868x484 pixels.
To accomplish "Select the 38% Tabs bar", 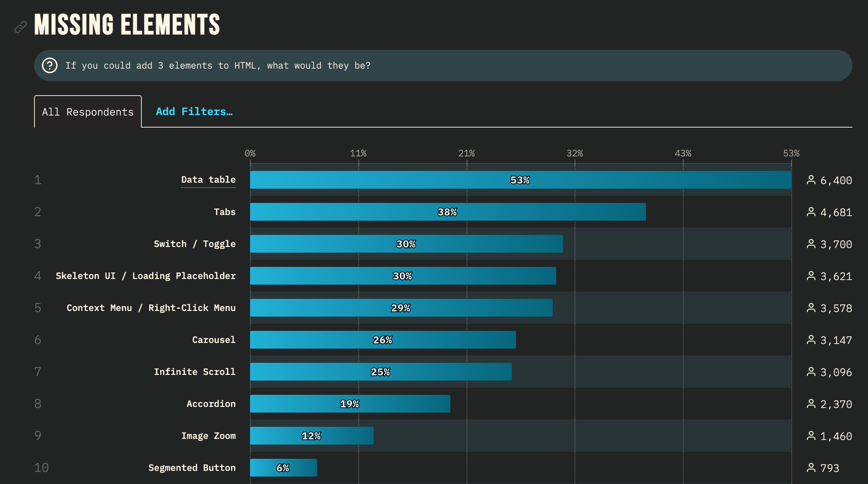I will coord(447,212).
